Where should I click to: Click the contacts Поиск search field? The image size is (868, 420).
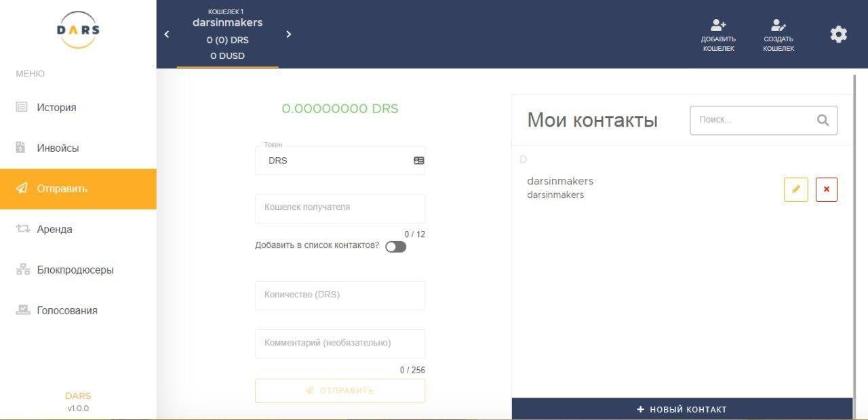coord(763,120)
